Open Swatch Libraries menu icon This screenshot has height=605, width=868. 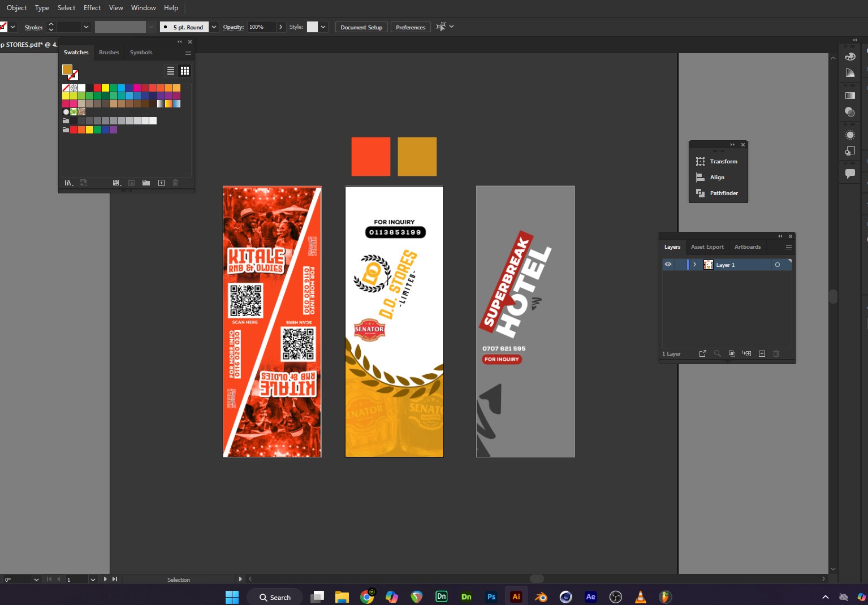pyautogui.click(x=68, y=183)
